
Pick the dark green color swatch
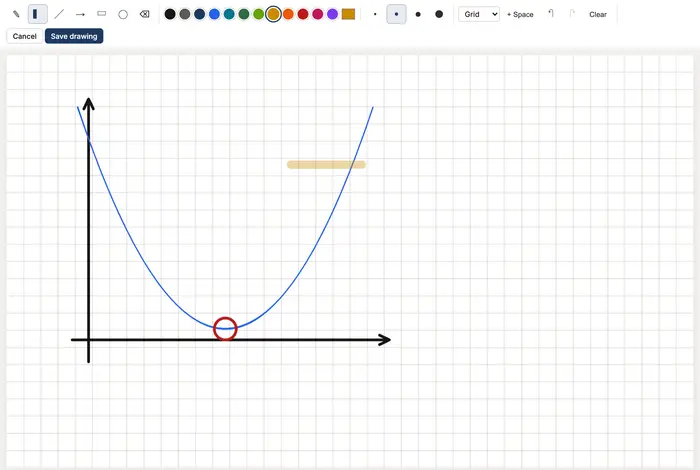(x=244, y=14)
